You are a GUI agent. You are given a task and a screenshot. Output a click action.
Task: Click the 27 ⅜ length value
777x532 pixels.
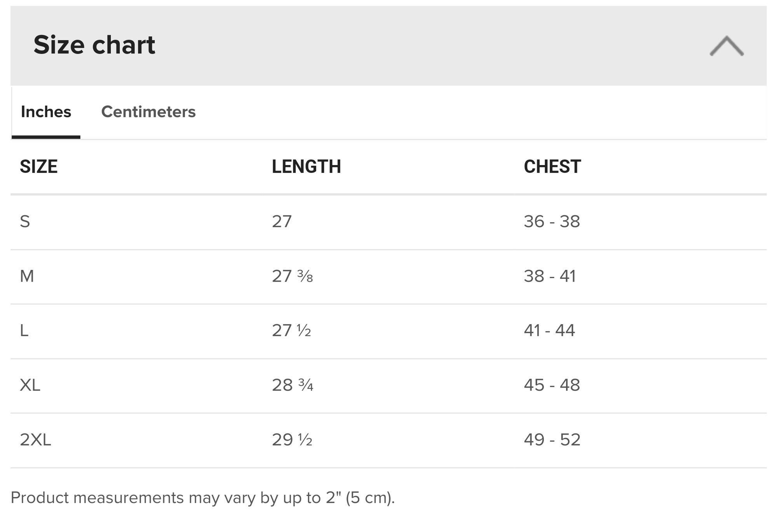292,276
